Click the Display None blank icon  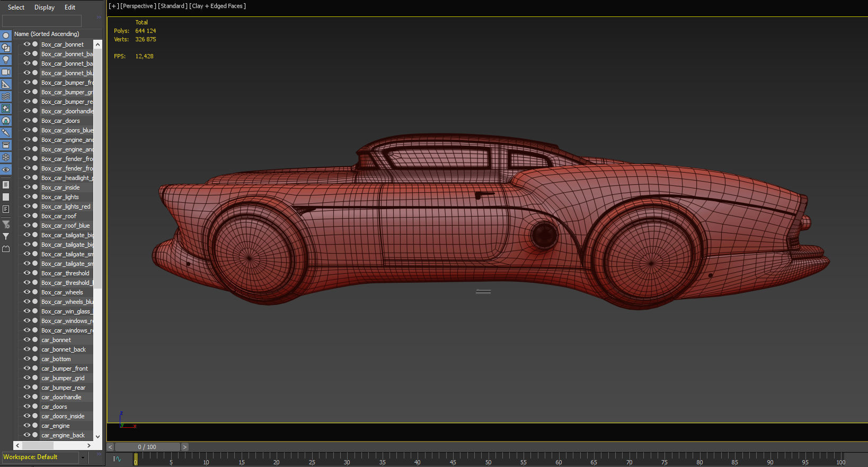click(x=6, y=197)
